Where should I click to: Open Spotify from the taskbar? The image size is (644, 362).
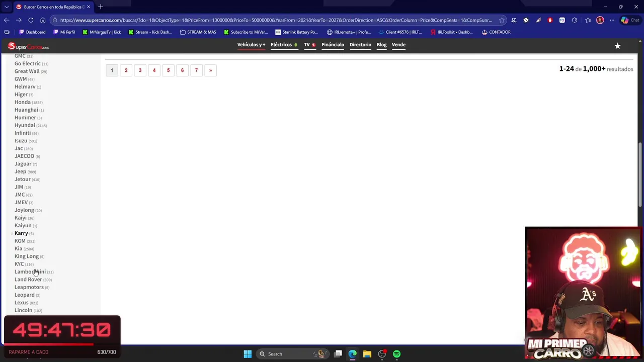coord(397,354)
